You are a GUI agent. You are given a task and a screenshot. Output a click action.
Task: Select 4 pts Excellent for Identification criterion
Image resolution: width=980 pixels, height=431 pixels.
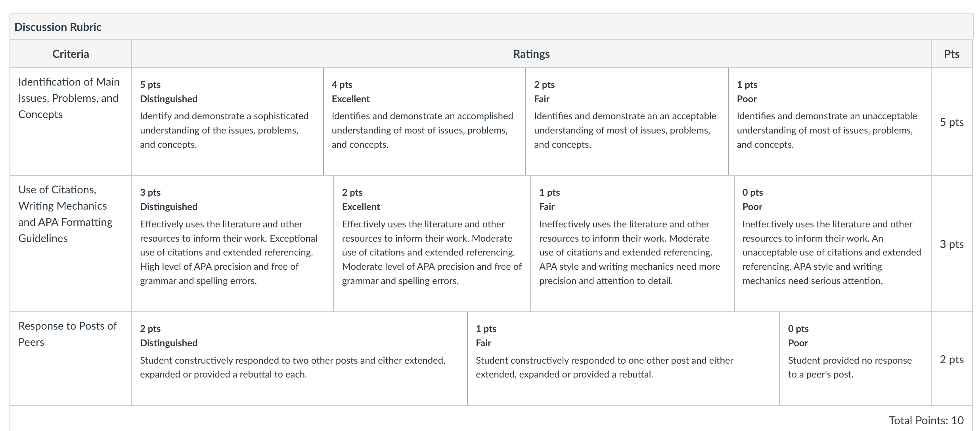[x=425, y=122]
